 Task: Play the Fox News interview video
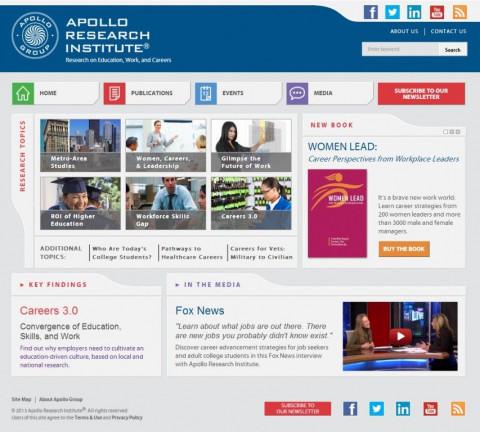pyautogui.click(x=400, y=336)
